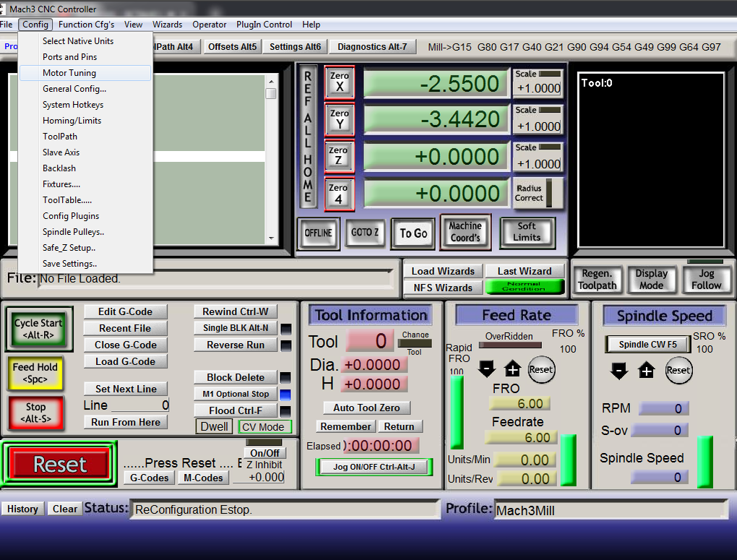Click the Zero Z button
This screenshot has height=560, width=737.
pyautogui.click(x=338, y=156)
